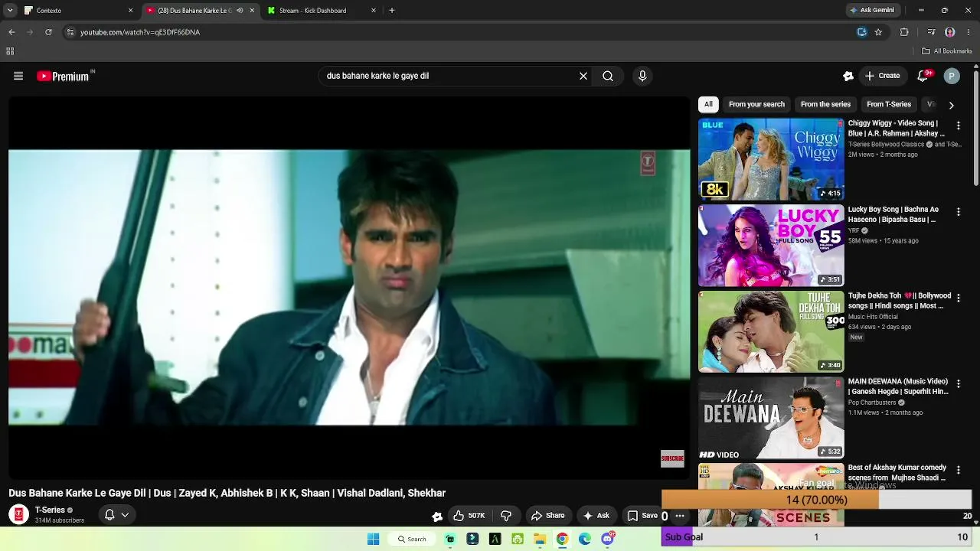This screenshot has height=551, width=980.
Task: Open more actions for the video
Action: point(680,516)
